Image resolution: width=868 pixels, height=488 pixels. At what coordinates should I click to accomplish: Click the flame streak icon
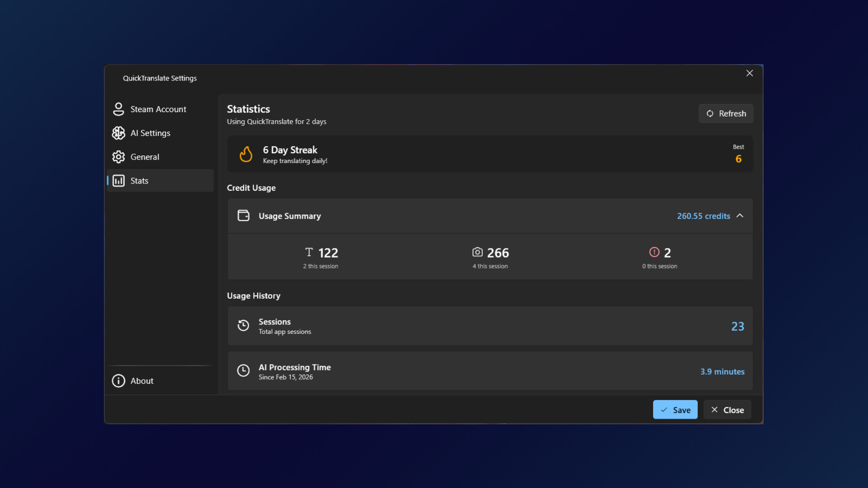(x=246, y=154)
